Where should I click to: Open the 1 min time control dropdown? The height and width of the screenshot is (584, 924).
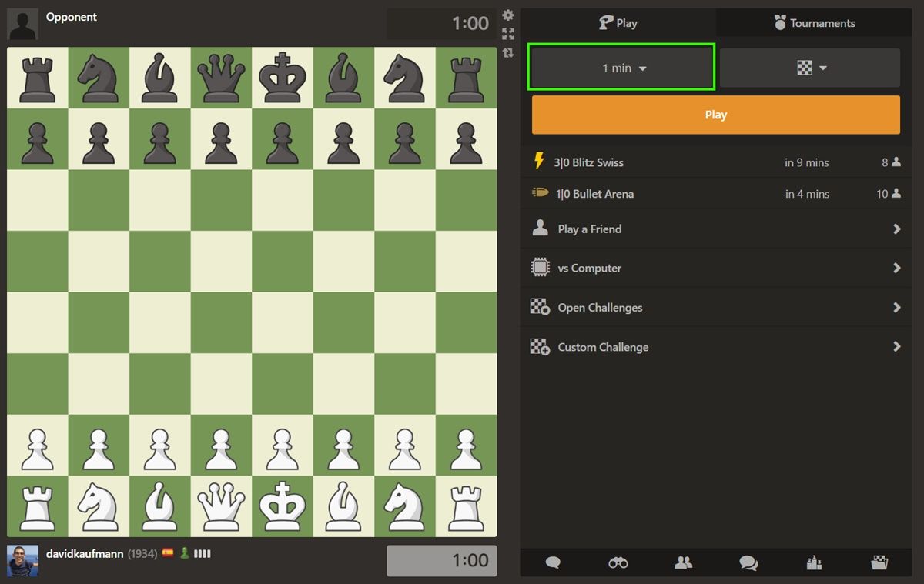point(621,68)
